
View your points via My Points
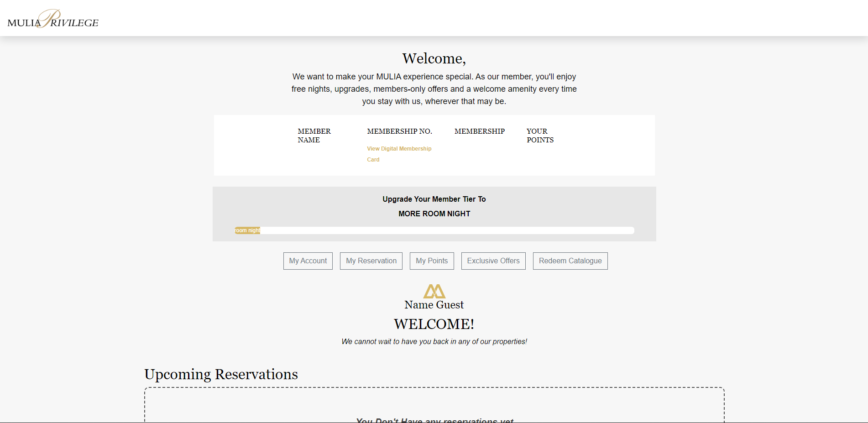431,261
